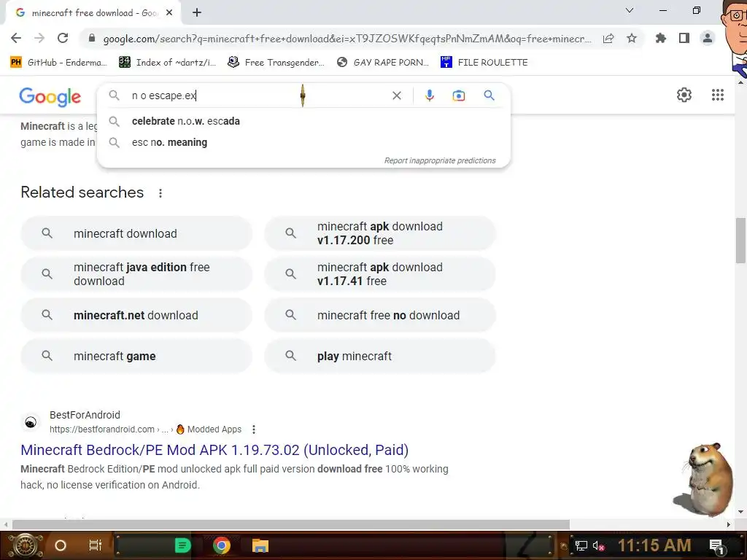Click the browser forward arrow
Image resolution: width=747 pixels, height=560 pixels.
click(x=39, y=38)
